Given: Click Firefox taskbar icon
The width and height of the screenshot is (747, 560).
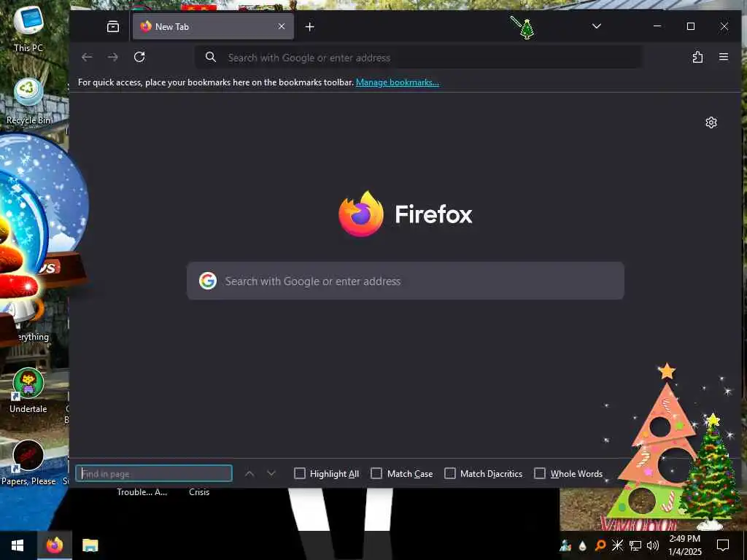Looking at the screenshot, I should (x=54, y=545).
